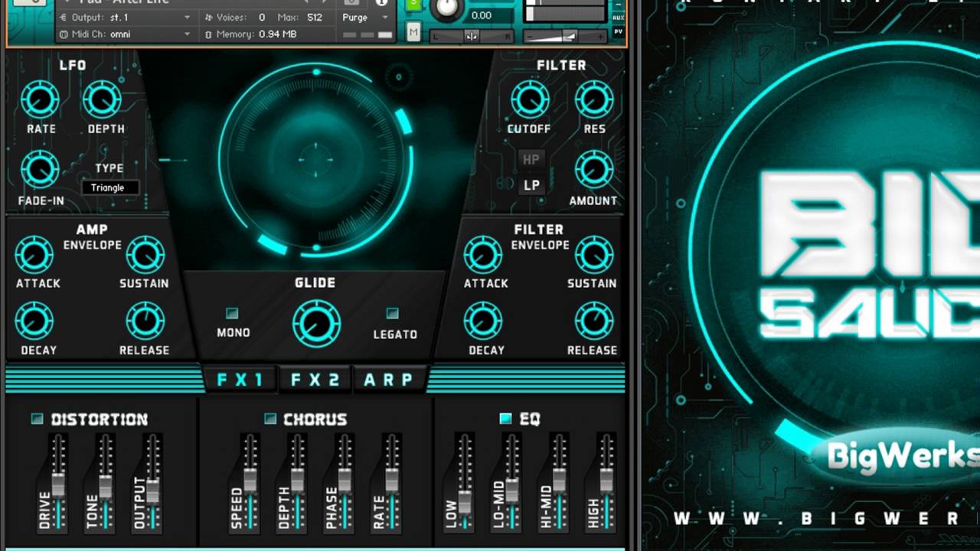Image resolution: width=980 pixels, height=551 pixels.
Task: Click the central circular HUD display
Action: [315, 159]
